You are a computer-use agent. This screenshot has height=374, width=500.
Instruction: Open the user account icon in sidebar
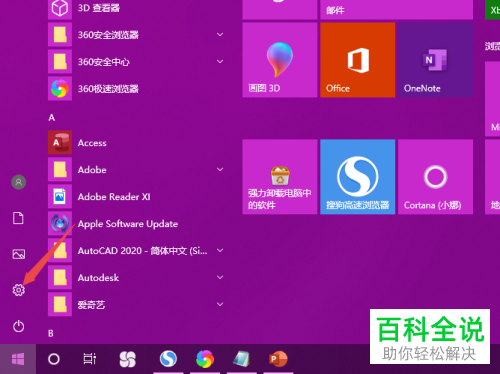19,182
